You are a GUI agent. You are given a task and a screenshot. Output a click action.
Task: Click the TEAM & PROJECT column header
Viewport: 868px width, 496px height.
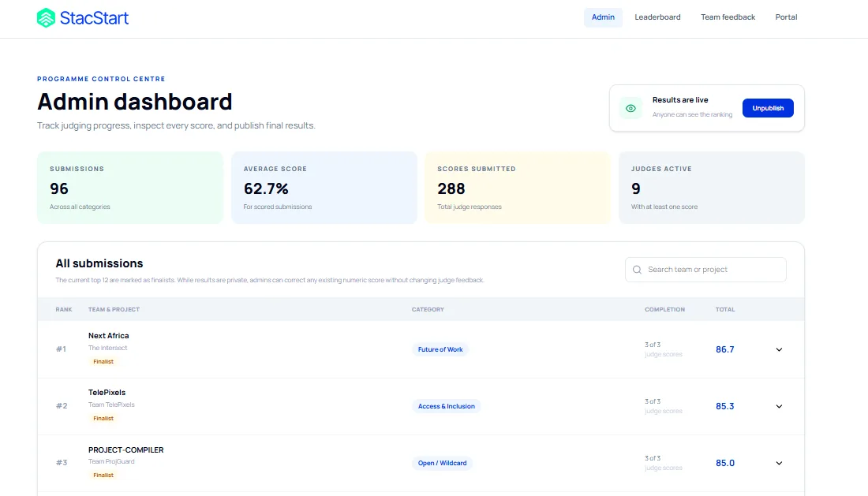114,310
